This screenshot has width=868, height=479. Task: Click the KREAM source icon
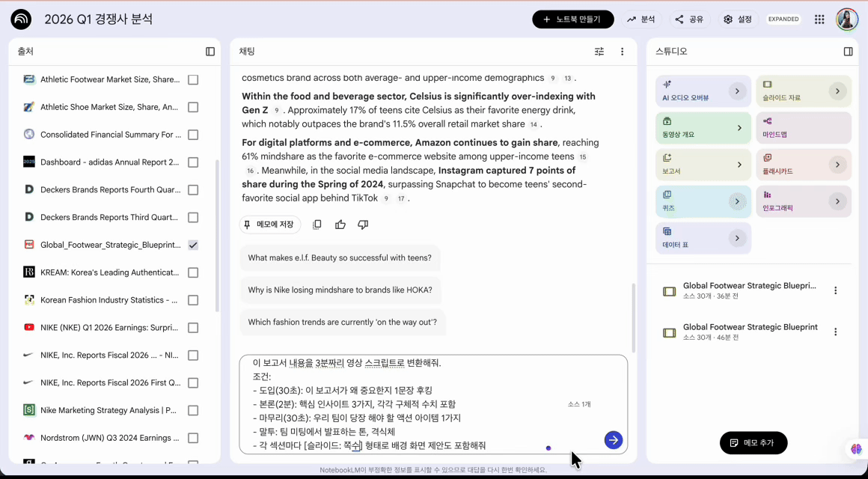coord(28,272)
